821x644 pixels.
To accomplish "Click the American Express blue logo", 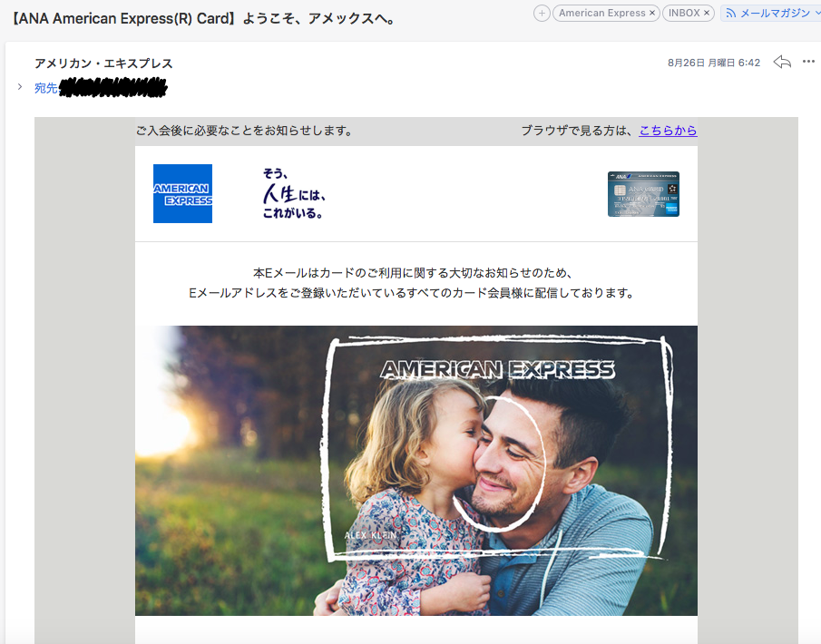I will pos(182,194).
